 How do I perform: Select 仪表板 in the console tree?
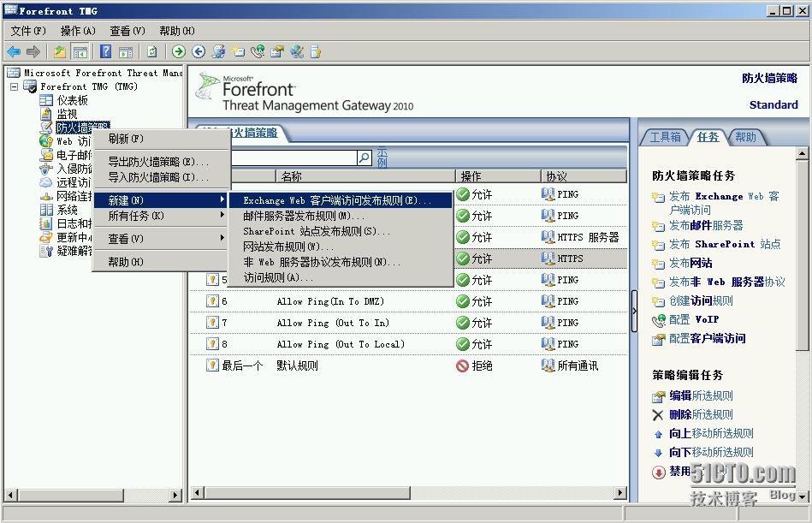pyautogui.click(x=72, y=100)
